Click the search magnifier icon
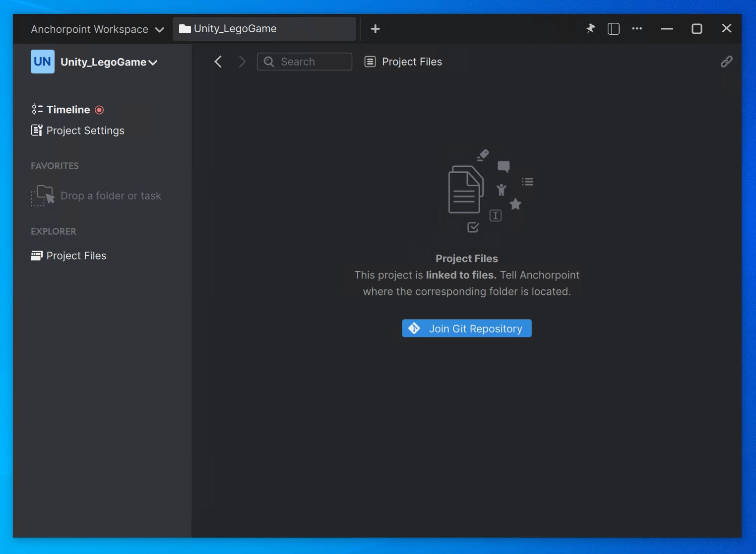The width and height of the screenshot is (756, 554). [269, 61]
